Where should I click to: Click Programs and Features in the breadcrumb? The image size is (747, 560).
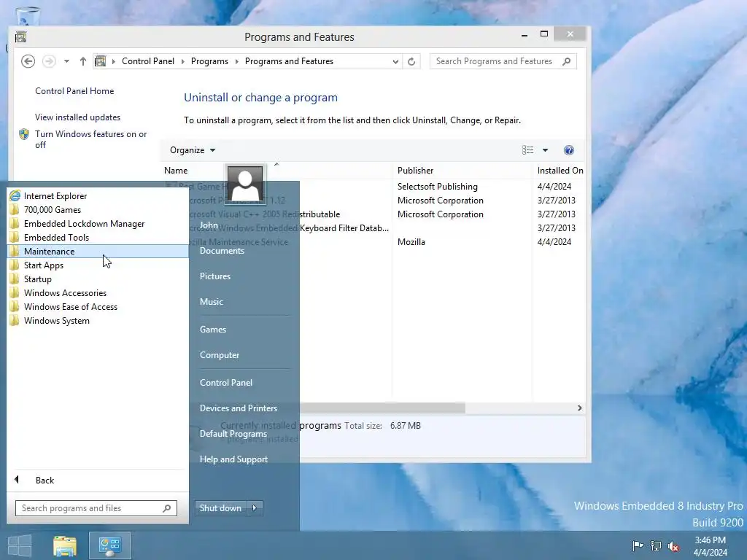tap(289, 61)
